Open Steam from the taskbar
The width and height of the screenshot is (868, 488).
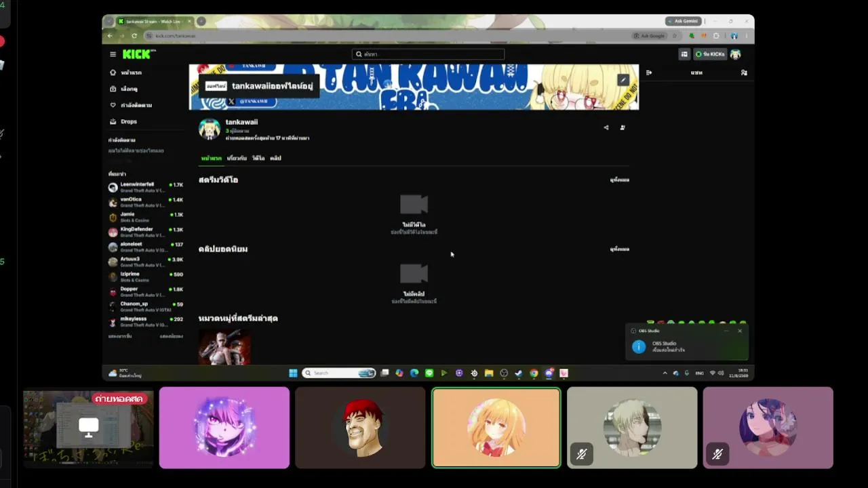[x=519, y=373]
